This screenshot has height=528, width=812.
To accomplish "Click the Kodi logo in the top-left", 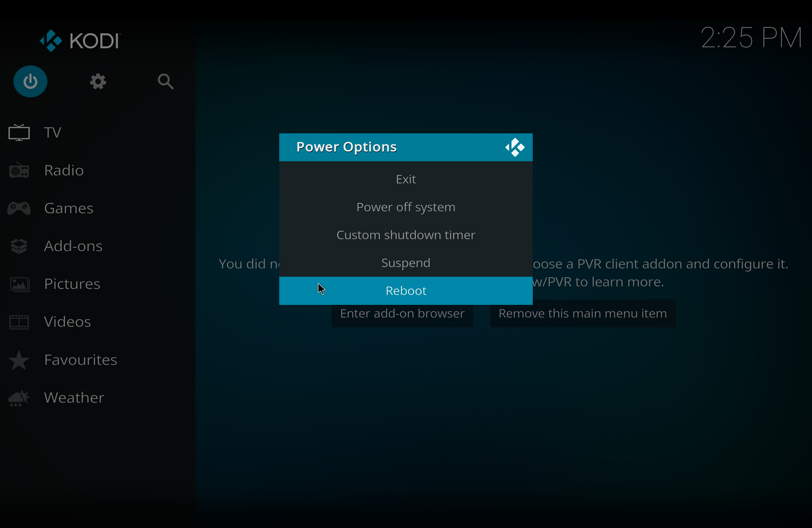I will click(x=79, y=41).
